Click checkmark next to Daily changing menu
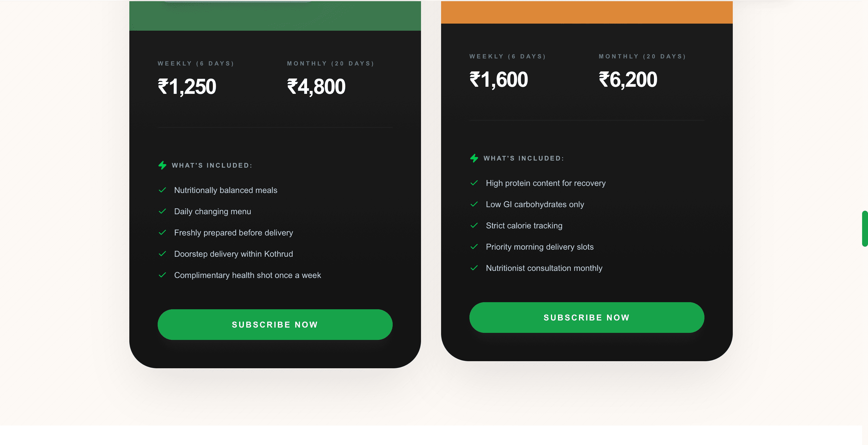868x445 pixels. tap(162, 211)
